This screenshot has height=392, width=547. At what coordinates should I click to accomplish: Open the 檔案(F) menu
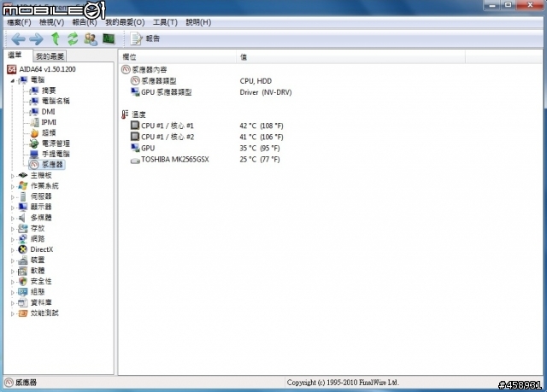click(19, 22)
